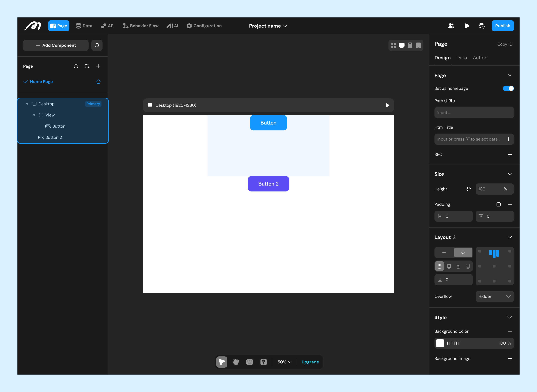Collapse the Size section chevron

point(510,174)
